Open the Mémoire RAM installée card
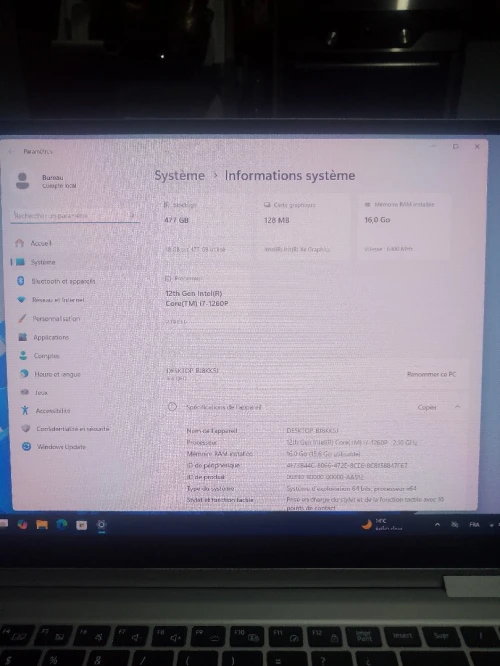The height and width of the screenshot is (666, 500). pos(404,227)
